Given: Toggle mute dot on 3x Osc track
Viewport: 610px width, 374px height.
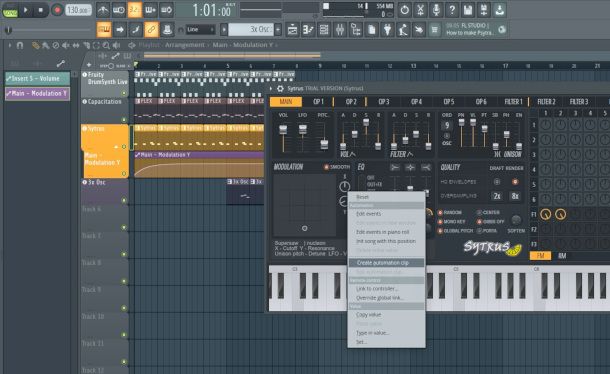Looking at the screenshot, I should click(x=124, y=200).
